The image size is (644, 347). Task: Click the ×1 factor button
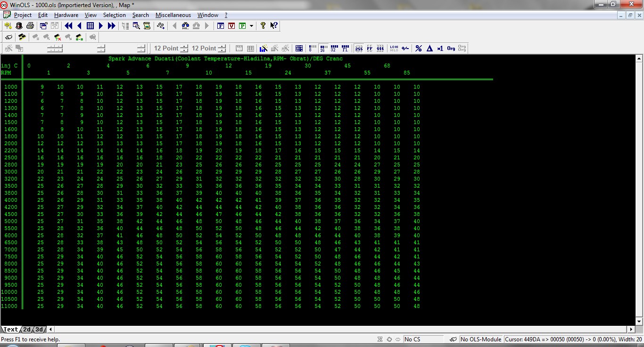point(440,48)
